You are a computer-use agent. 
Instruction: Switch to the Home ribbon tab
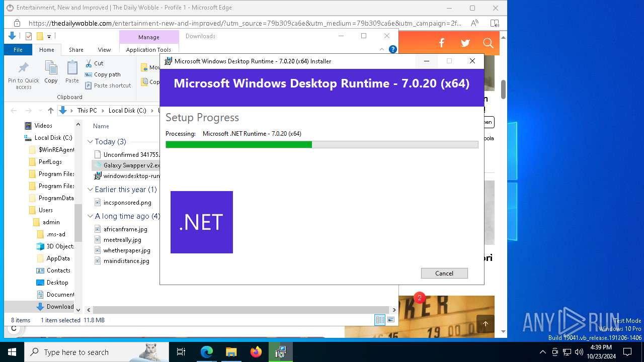point(47,50)
